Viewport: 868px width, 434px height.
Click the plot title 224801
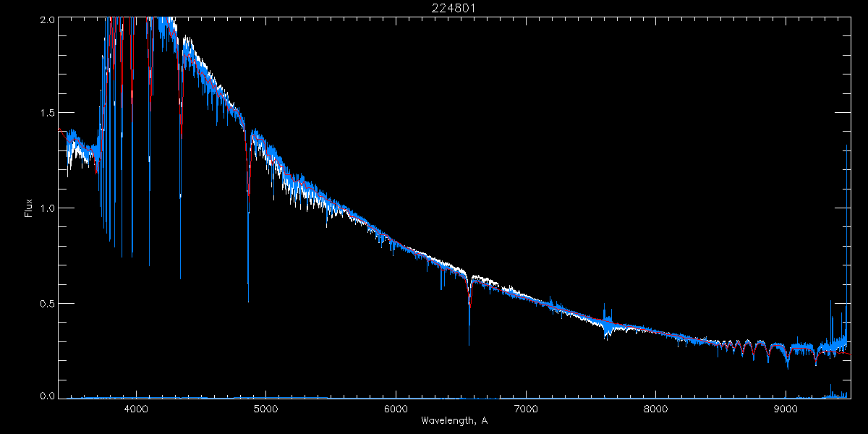pos(454,8)
